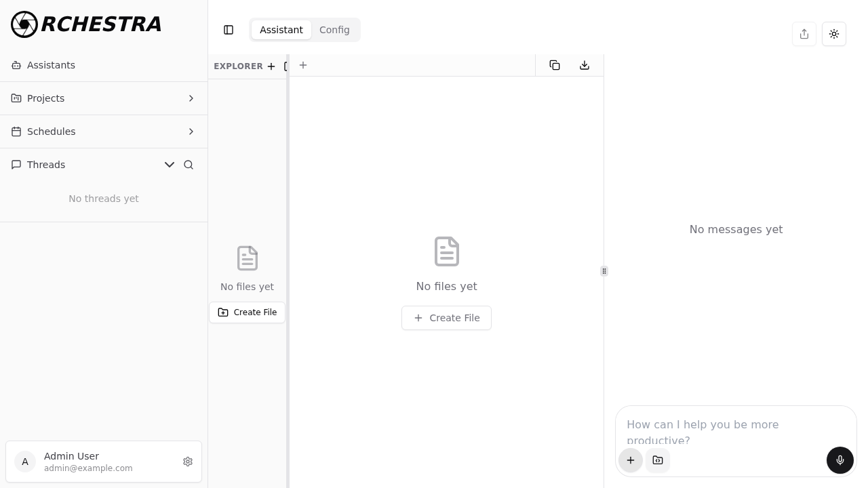
Task: Click the Projects folder icon
Action: click(16, 98)
